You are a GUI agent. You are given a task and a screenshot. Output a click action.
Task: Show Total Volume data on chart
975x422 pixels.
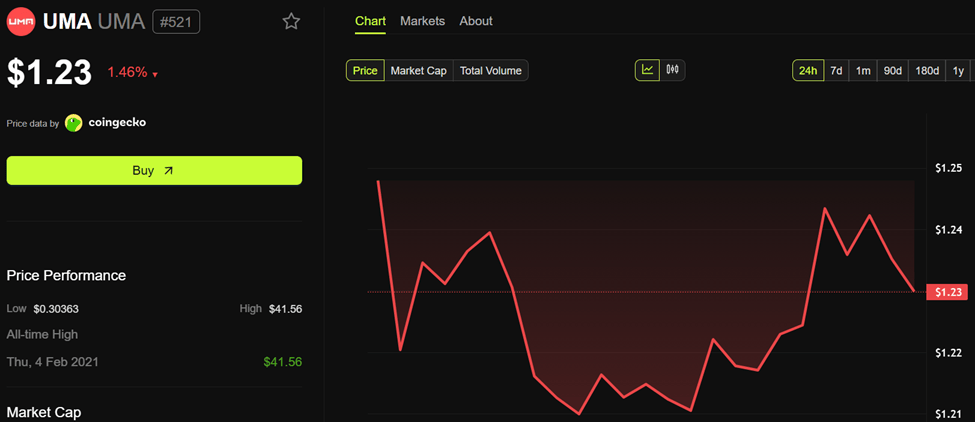(490, 71)
